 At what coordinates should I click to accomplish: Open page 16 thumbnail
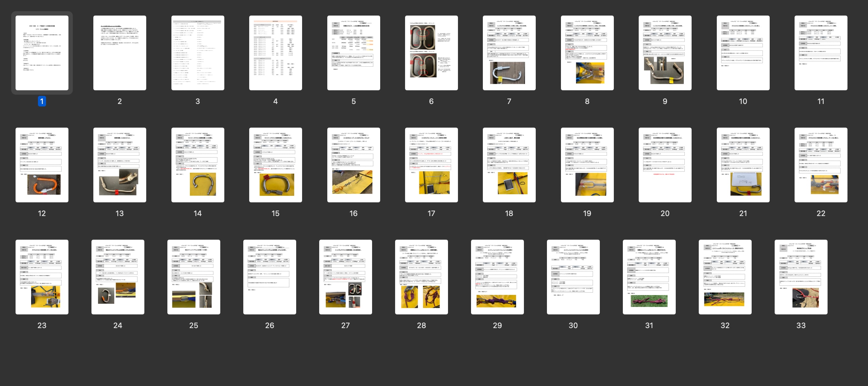[353, 164]
